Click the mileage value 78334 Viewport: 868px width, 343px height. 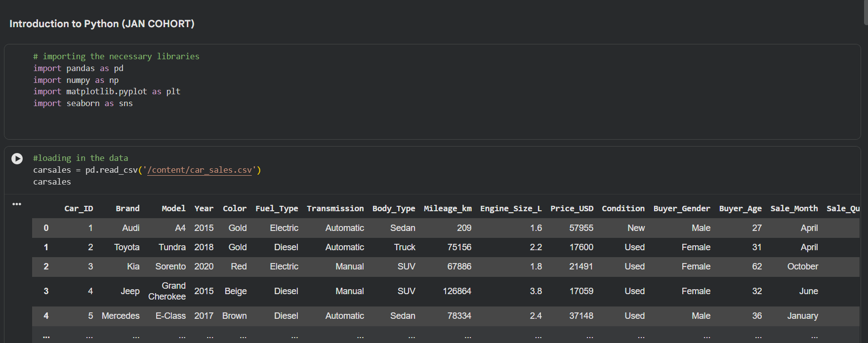(x=459, y=316)
